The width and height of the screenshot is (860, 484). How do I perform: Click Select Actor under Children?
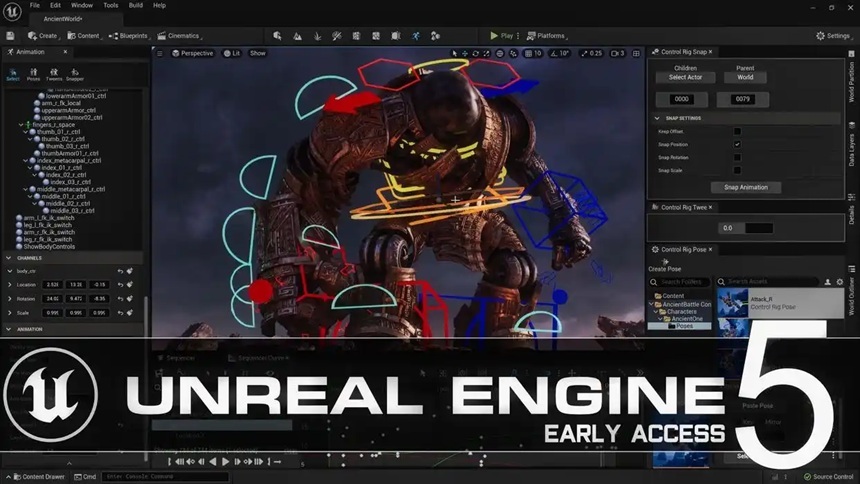pos(685,77)
